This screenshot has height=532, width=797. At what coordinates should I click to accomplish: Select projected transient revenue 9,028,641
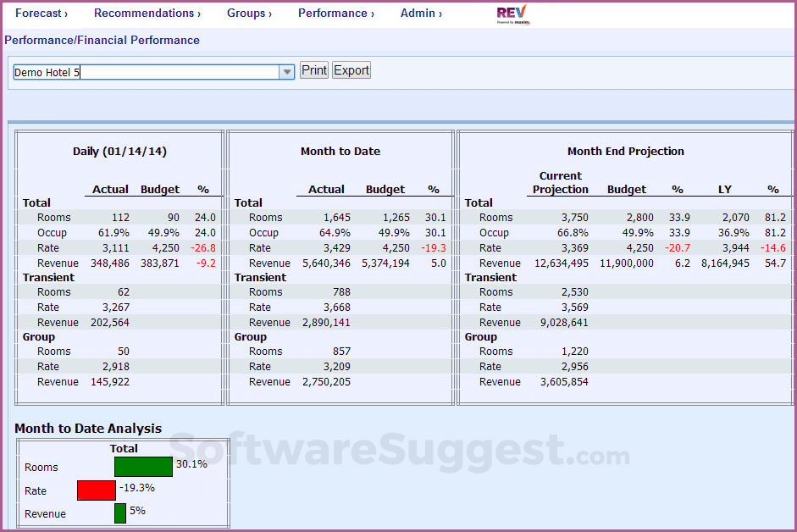point(564,323)
